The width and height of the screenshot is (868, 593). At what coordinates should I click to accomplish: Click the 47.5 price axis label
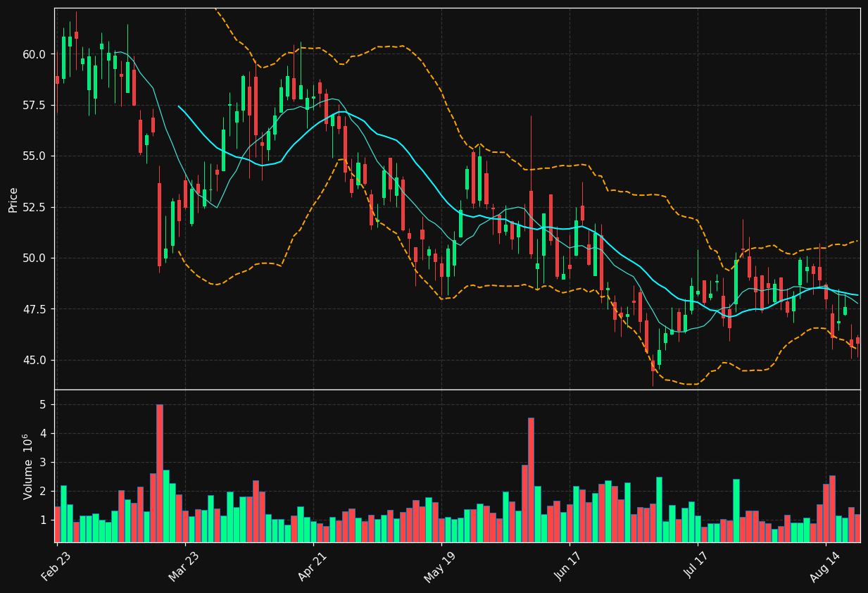pos(34,309)
